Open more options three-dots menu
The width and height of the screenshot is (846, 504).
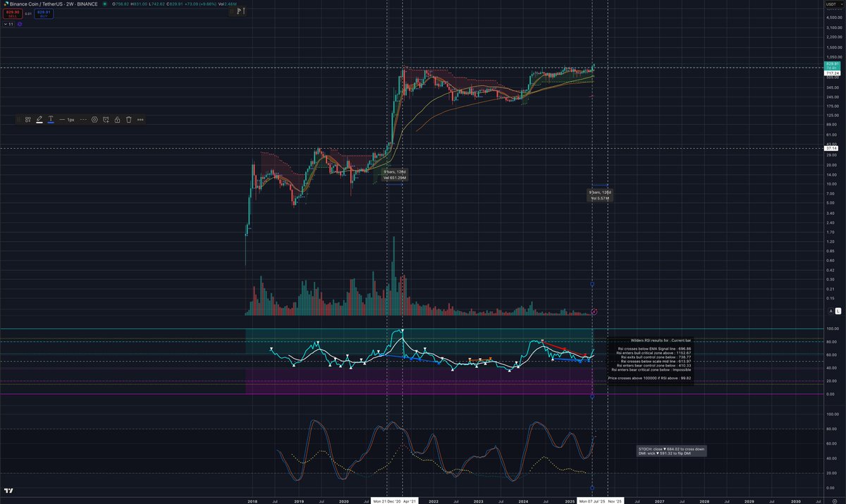(x=140, y=120)
